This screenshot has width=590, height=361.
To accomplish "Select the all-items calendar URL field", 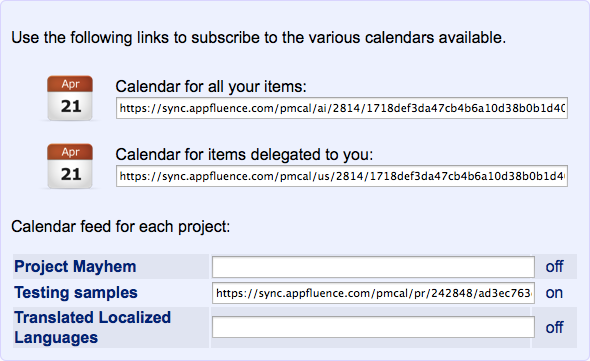I will tap(342, 108).
